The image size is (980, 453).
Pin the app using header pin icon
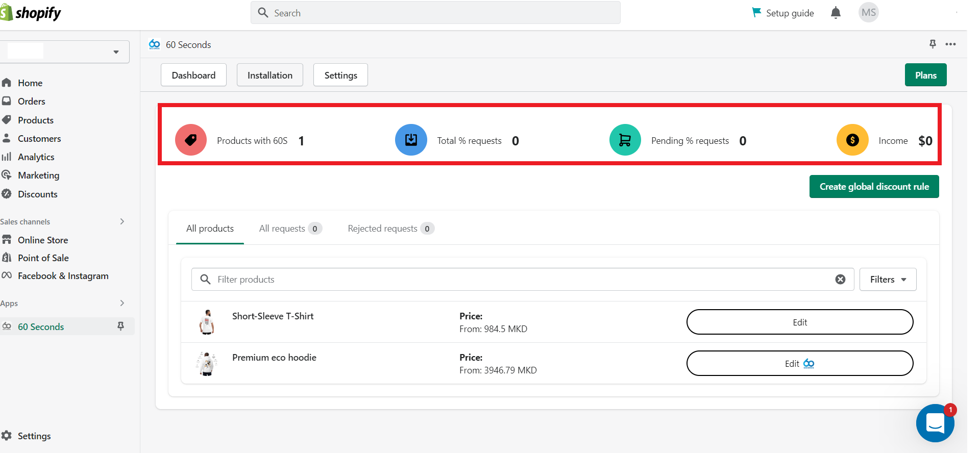pyautogui.click(x=933, y=44)
